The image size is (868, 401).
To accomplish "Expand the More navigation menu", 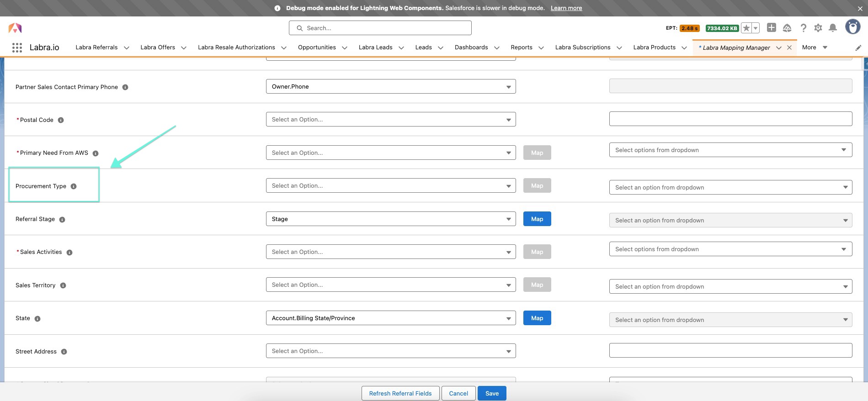I will click(815, 47).
